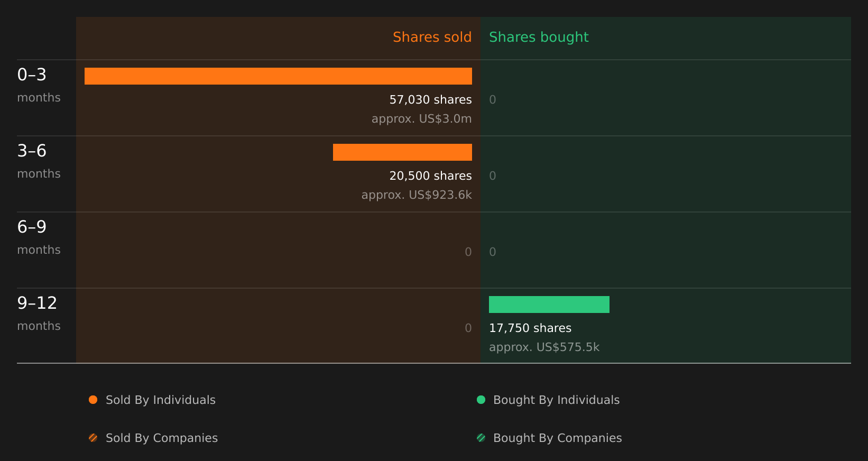Click the Shares sold column header

[432, 37]
